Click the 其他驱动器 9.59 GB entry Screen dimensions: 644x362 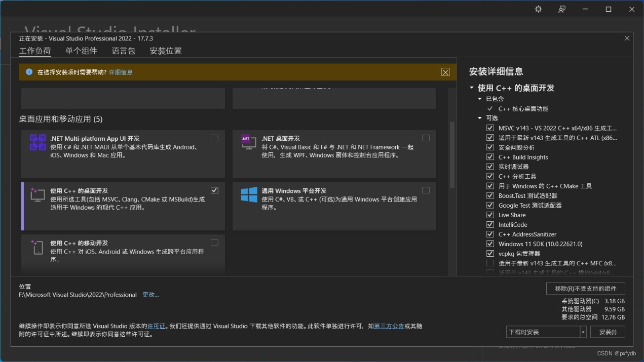593,309
